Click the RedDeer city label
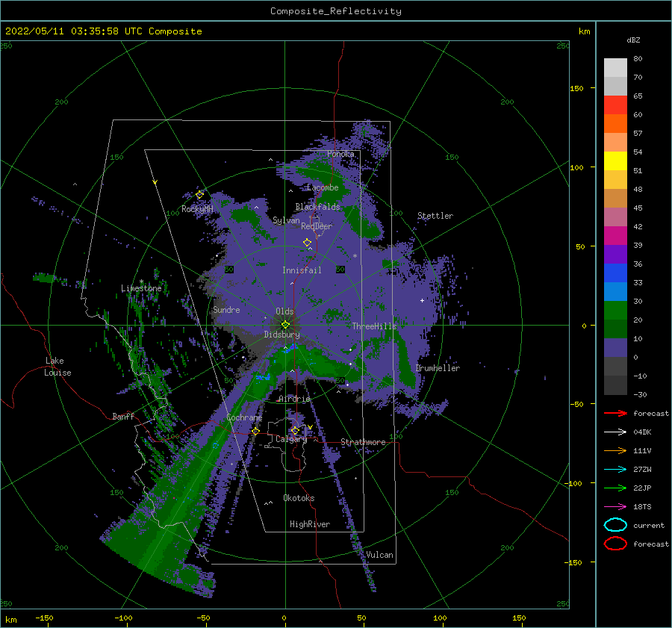Image resolution: width=672 pixels, height=628 pixels. 317,226
